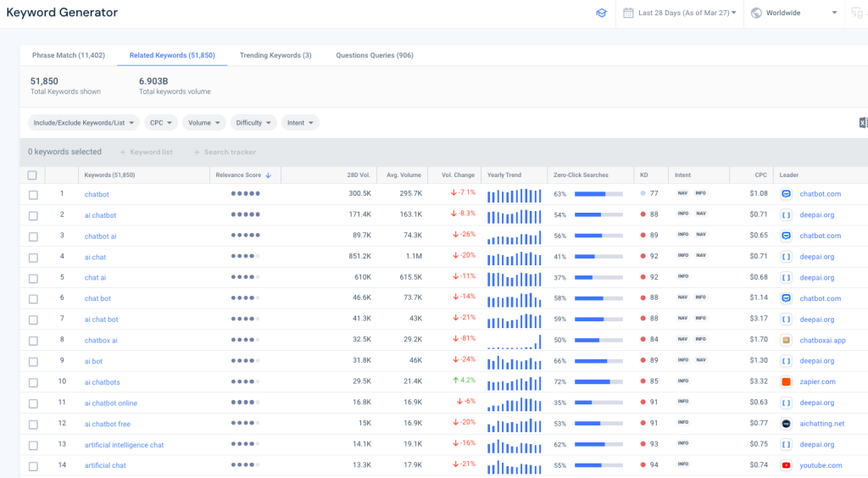Select the checkbox for artificial intelligence chat

pyautogui.click(x=33, y=445)
